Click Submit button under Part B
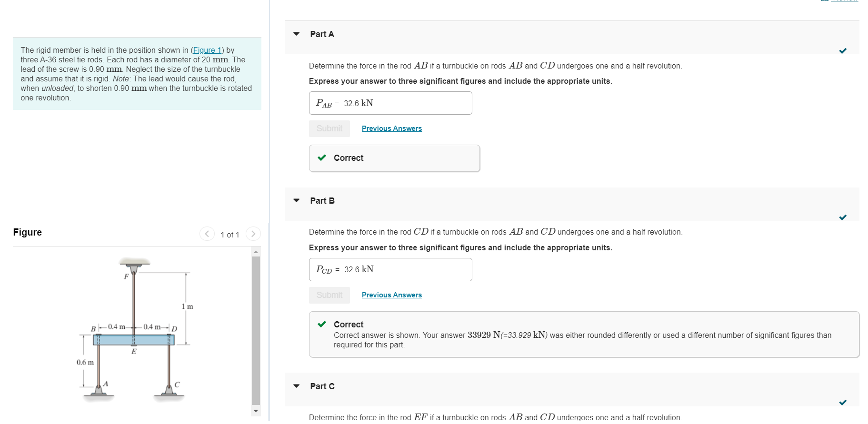 click(x=329, y=295)
